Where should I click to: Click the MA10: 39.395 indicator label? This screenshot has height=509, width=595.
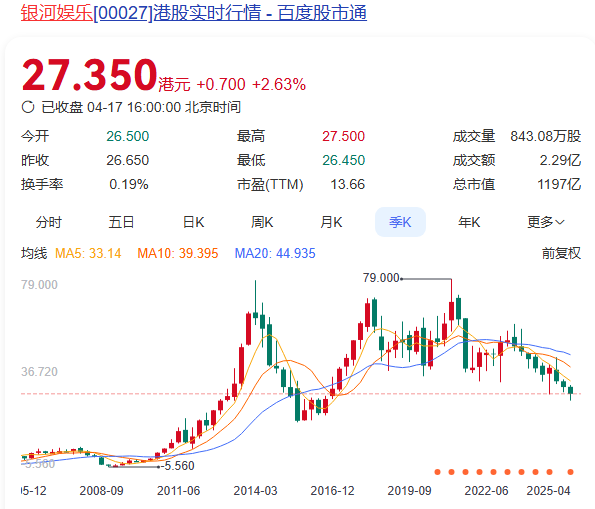coord(178,253)
